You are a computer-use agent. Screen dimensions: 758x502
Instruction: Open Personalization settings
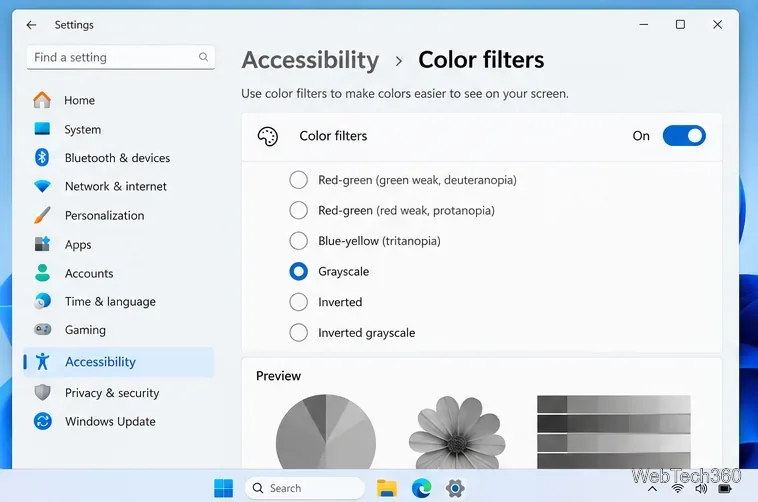pos(119,215)
